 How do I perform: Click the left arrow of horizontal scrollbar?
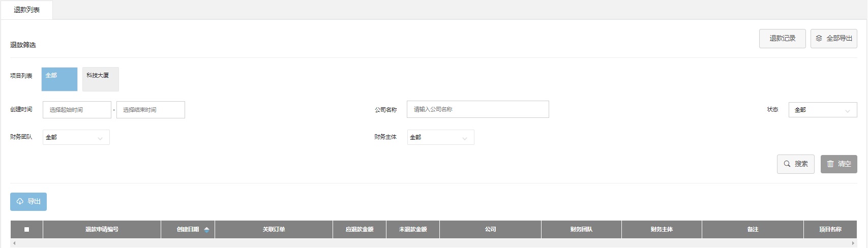[x=14, y=243]
